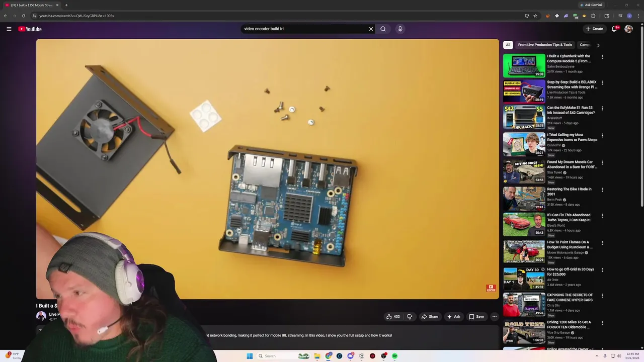Close the YouTube browser tab
This screenshot has width=644, height=362.
[x=57, y=5]
